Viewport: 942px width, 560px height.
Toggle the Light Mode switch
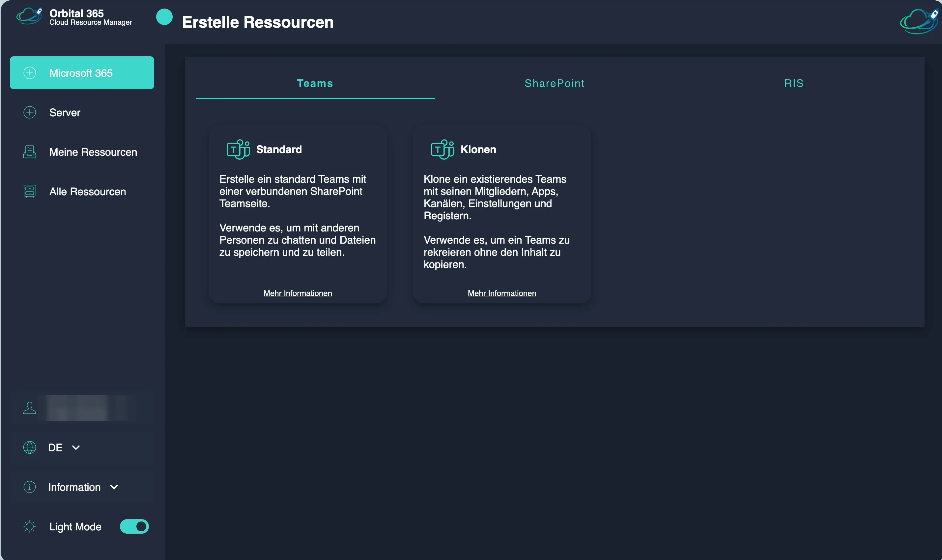coord(134,526)
